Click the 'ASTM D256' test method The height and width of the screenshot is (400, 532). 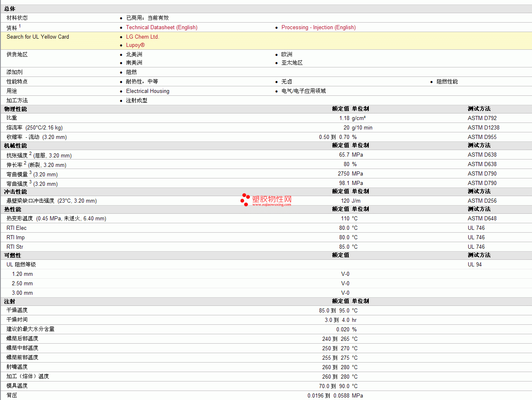click(482, 201)
